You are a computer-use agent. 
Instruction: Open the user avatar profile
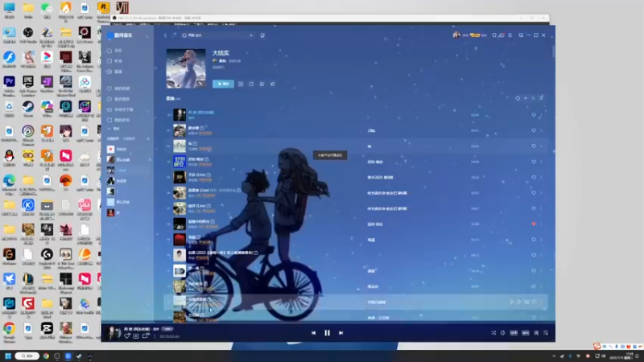[456, 35]
